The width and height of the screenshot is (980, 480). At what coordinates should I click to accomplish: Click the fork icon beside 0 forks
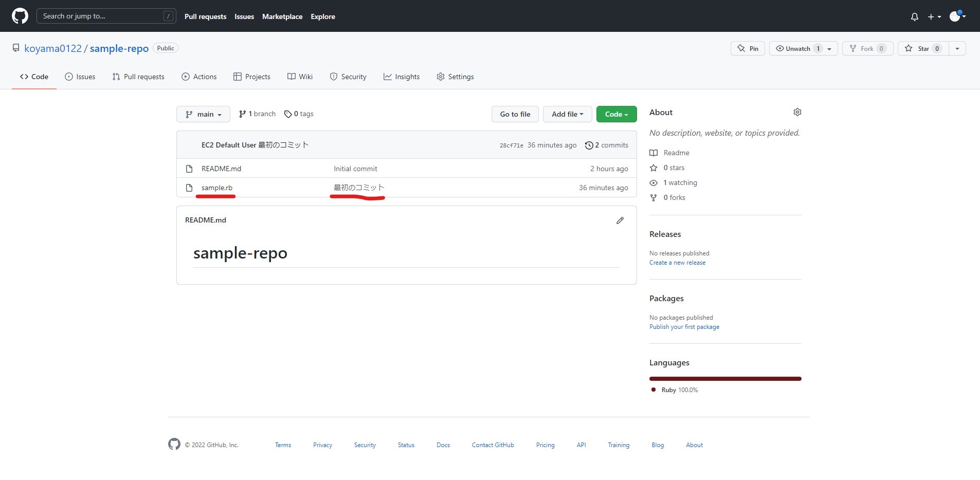click(654, 197)
